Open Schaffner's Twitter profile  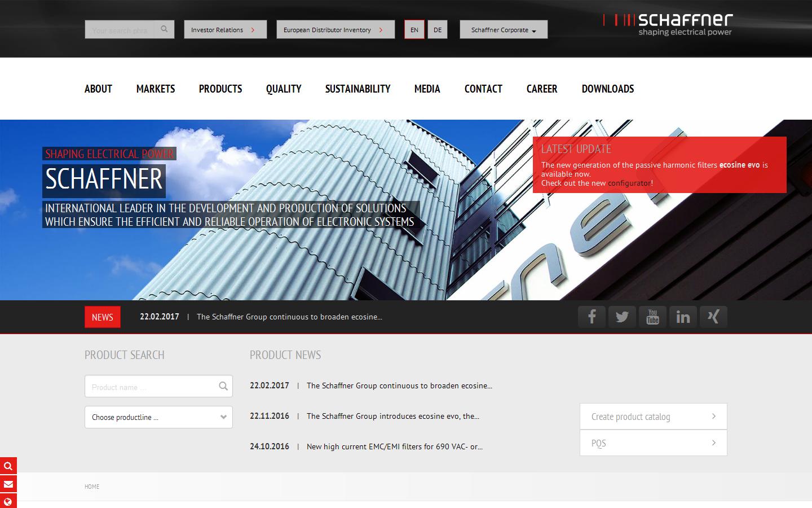click(622, 317)
